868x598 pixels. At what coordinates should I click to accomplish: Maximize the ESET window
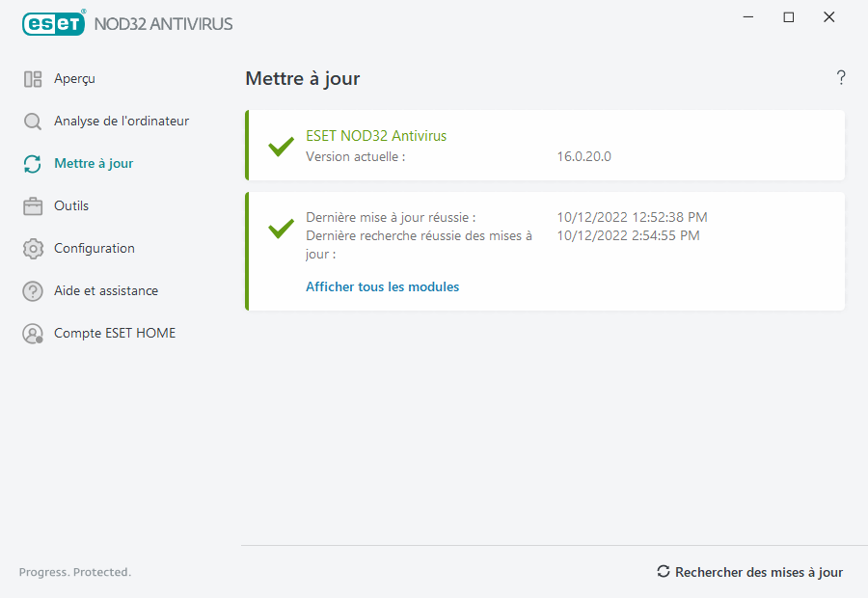pos(789,17)
